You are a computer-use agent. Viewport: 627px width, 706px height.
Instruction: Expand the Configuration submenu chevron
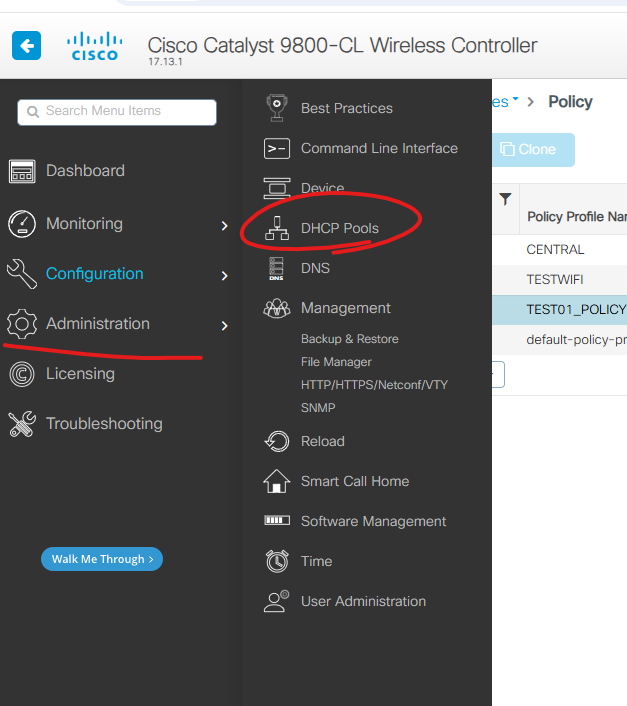coord(225,276)
